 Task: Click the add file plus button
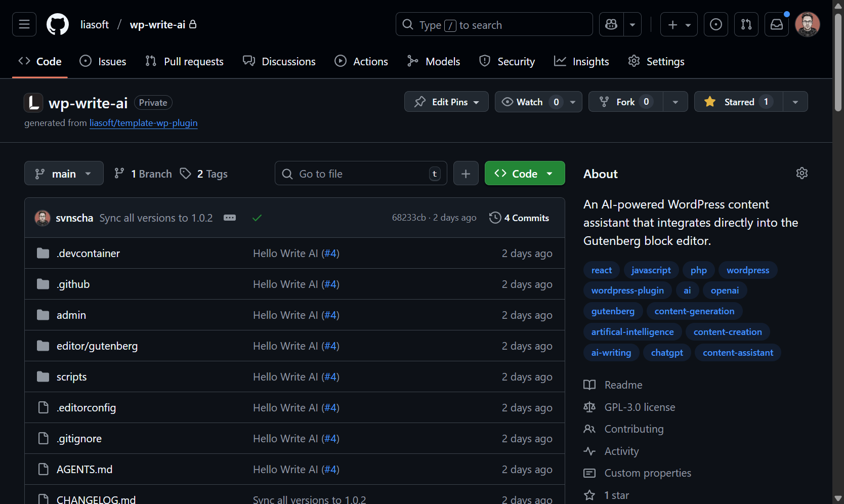click(x=466, y=174)
